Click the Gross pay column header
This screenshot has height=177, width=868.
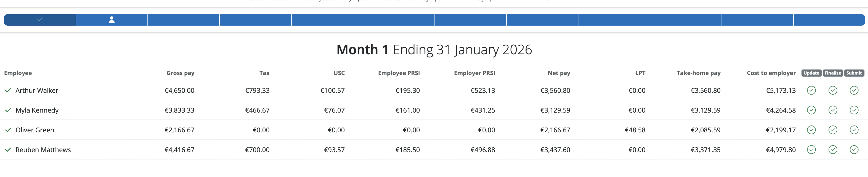click(x=180, y=73)
